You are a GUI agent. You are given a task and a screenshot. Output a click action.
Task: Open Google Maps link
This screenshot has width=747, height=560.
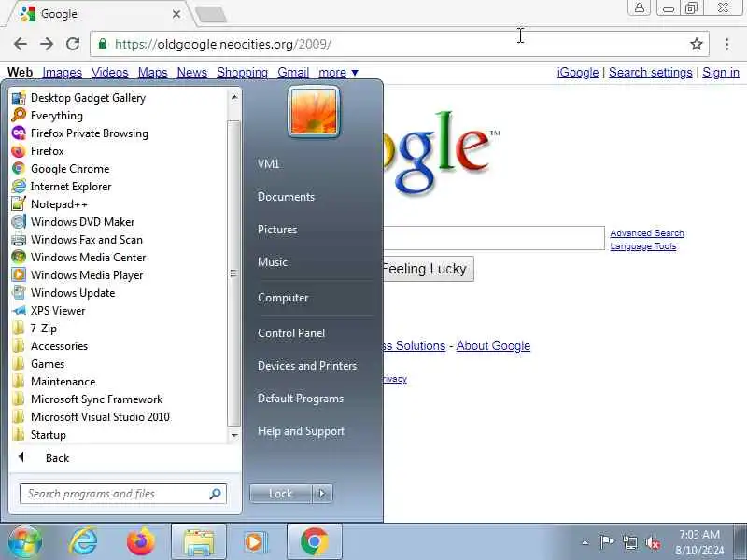pyautogui.click(x=152, y=73)
